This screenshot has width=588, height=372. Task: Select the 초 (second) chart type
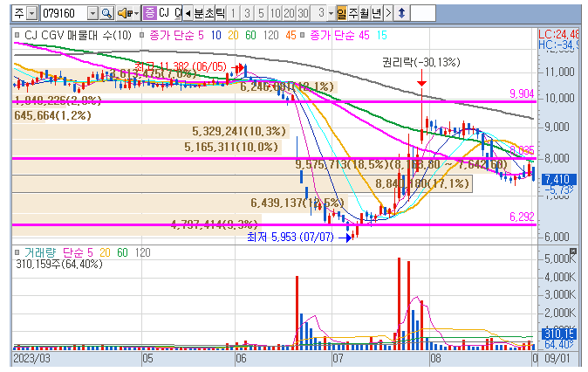[x=209, y=13]
